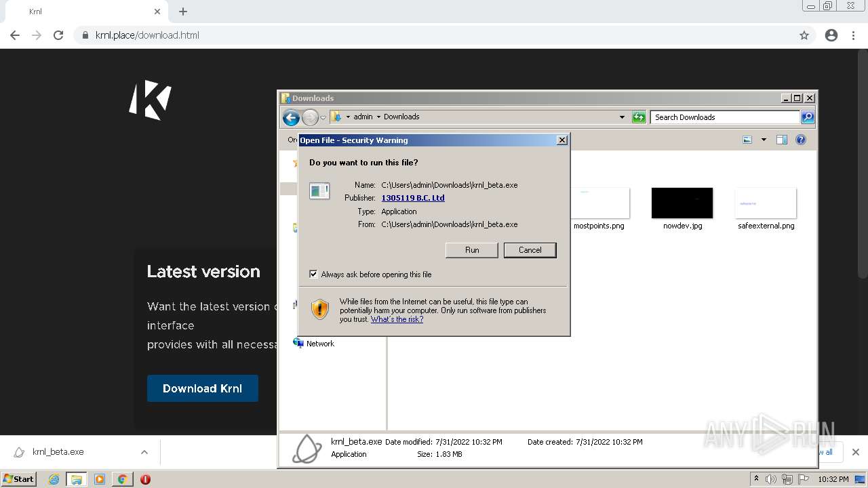The height and width of the screenshot is (488, 868).
Task: Go forward in Downloads explorer window
Action: [x=310, y=117]
